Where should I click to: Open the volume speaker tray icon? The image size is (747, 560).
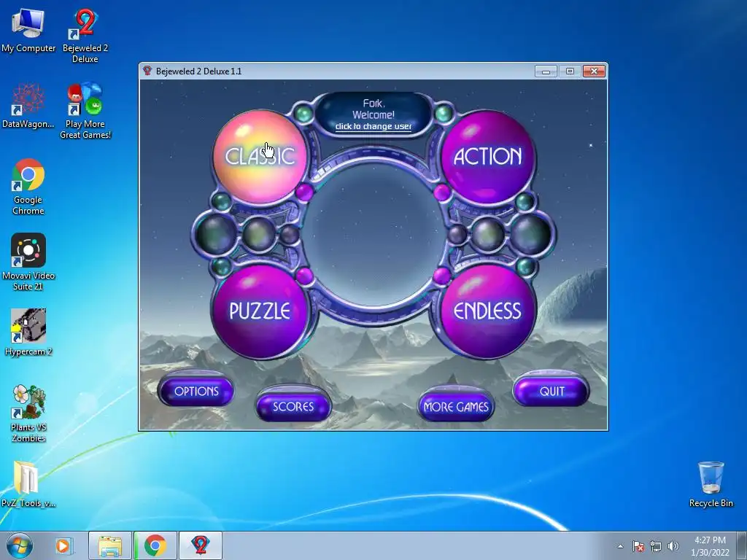673,546
